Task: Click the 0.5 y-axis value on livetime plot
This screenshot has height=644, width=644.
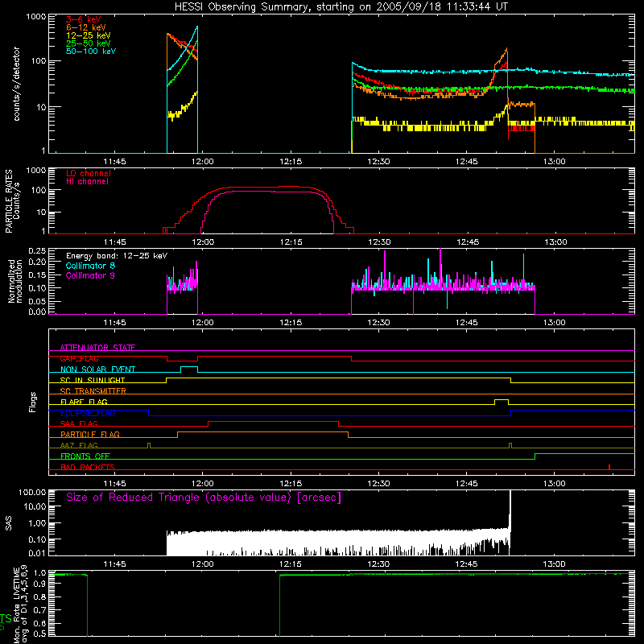Action: (39, 634)
